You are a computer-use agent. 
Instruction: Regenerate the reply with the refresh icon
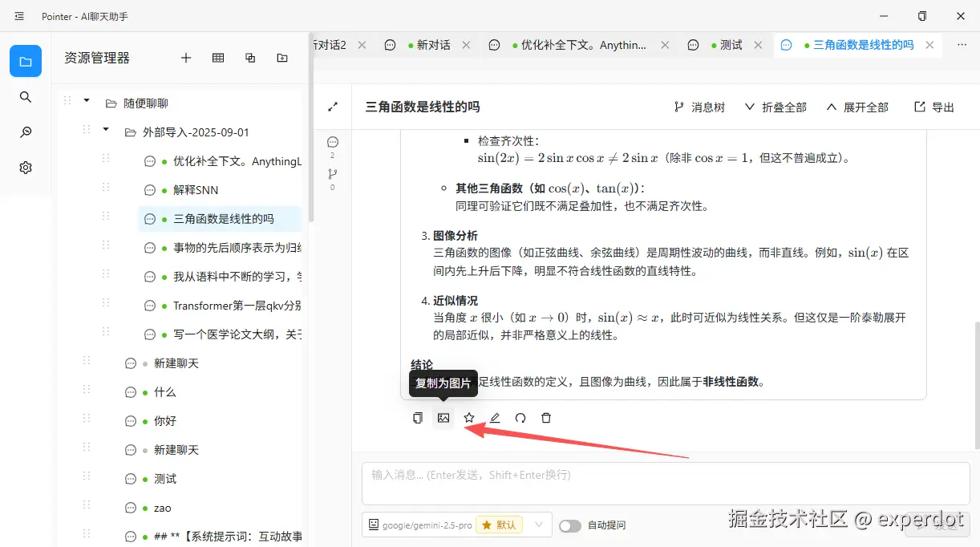point(520,418)
